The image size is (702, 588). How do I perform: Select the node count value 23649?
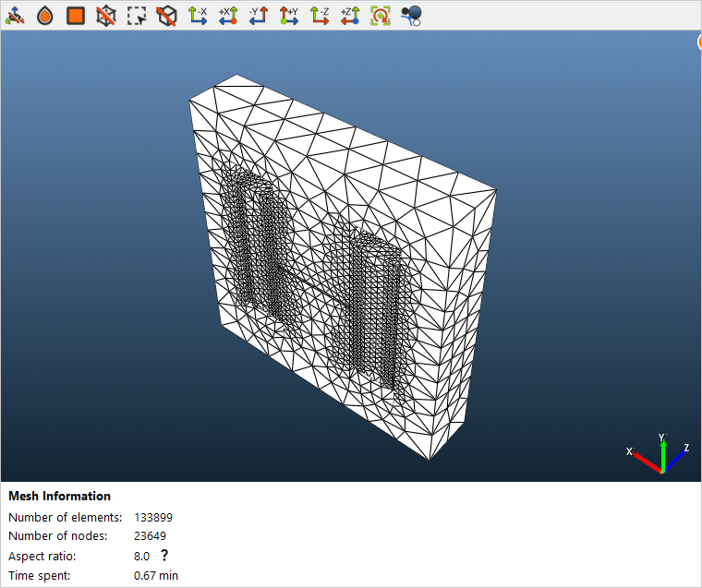click(x=150, y=535)
